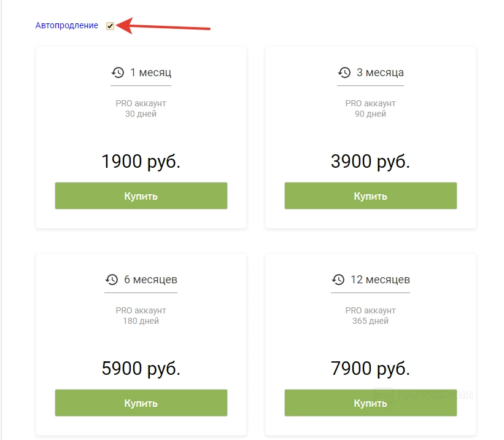Click the Автопродление label link
The width and height of the screenshot is (504, 440).
(67, 26)
